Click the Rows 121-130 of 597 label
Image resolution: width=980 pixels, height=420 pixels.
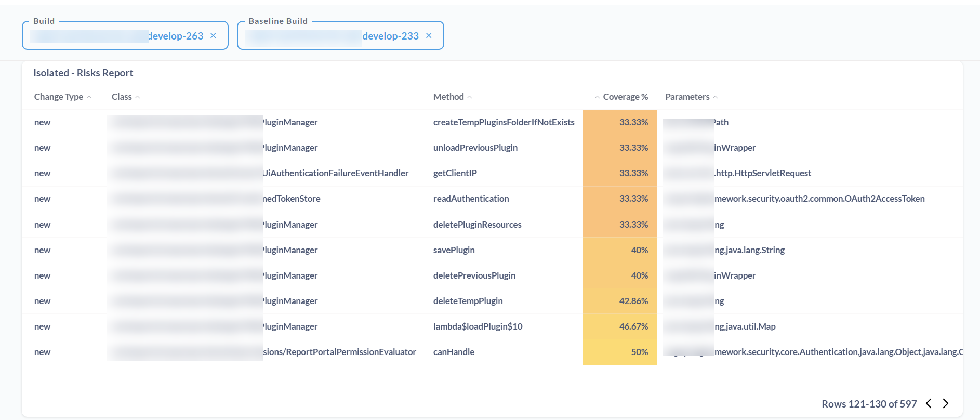pos(869,404)
